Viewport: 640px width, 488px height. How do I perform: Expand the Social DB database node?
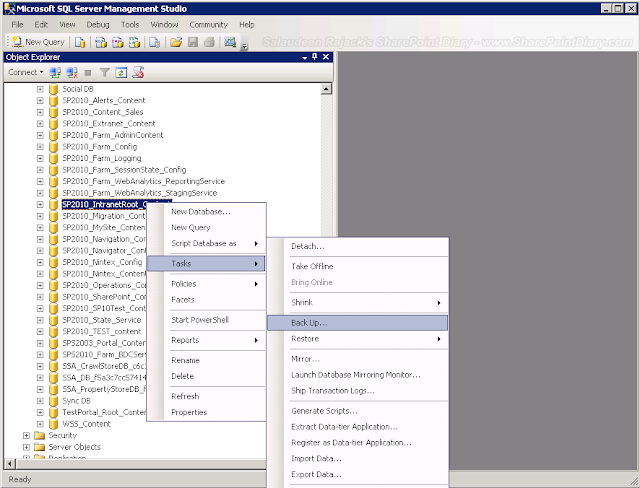tap(40, 89)
